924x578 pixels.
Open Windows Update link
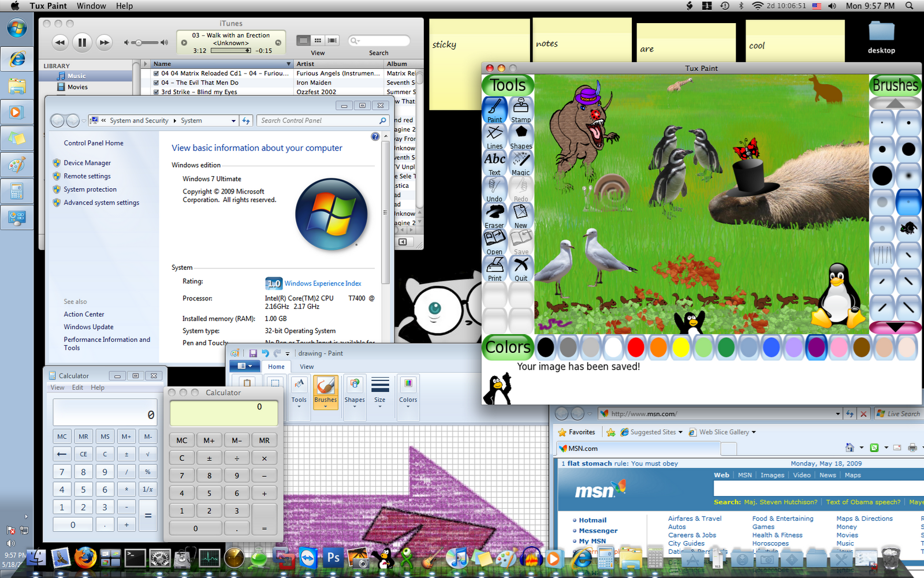88,327
